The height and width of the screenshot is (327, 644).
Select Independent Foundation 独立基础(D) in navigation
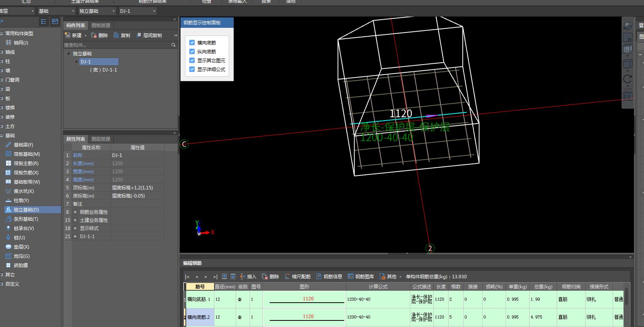(x=32, y=210)
